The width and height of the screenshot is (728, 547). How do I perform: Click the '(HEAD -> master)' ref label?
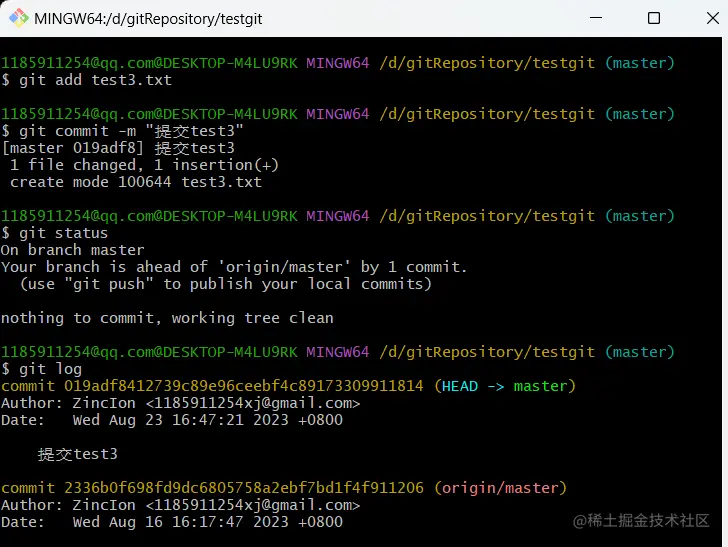[x=505, y=386]
